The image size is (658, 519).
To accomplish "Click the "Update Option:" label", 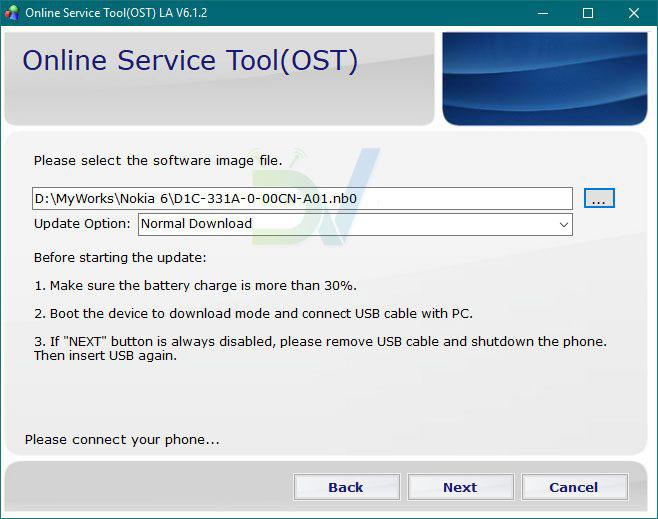I will [82, 224].
